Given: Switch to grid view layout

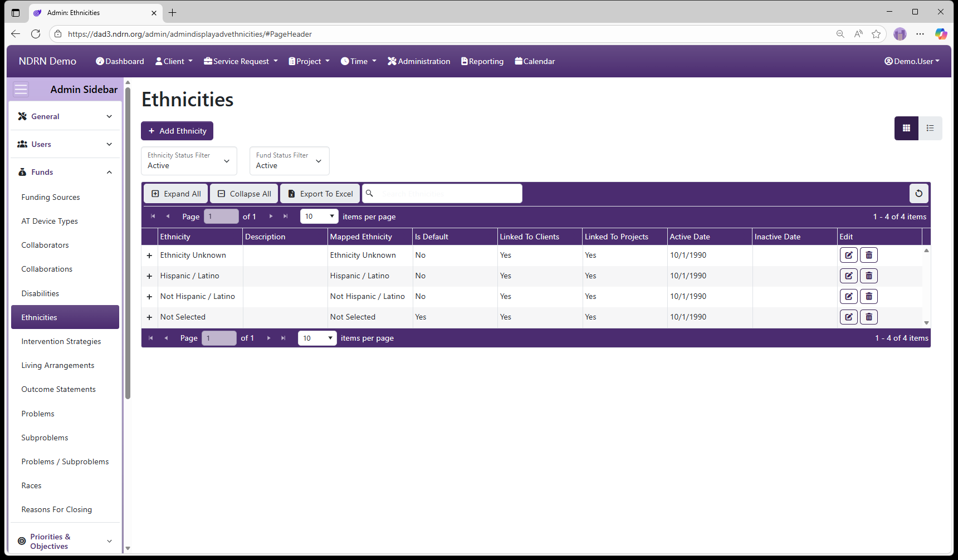Looking at the screenshot, I should point(906,128).
